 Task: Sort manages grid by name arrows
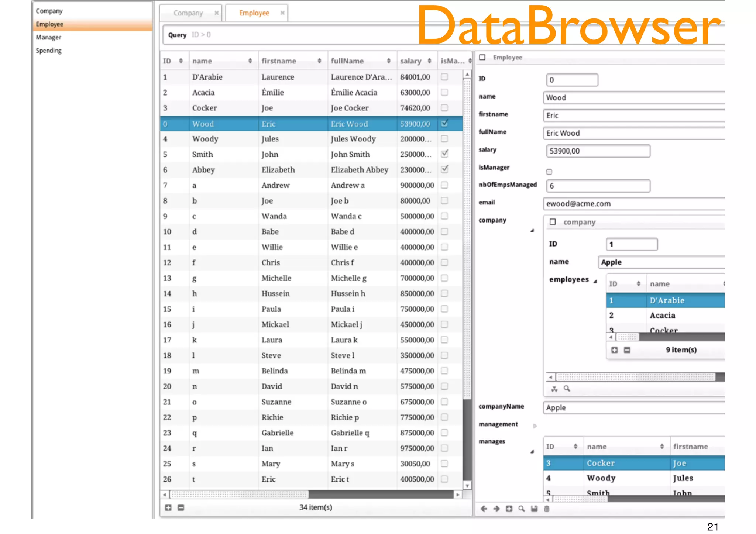662,447
